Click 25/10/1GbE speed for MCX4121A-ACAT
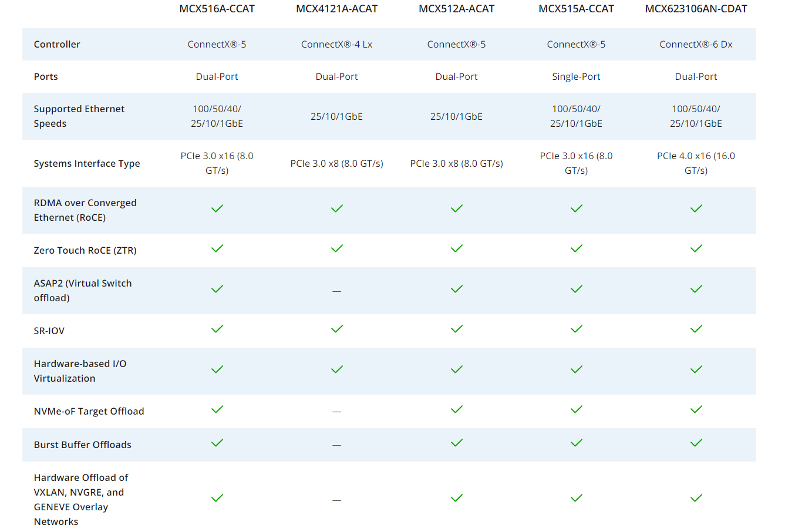Screen dimensions: 785x532 pos(336,116)
